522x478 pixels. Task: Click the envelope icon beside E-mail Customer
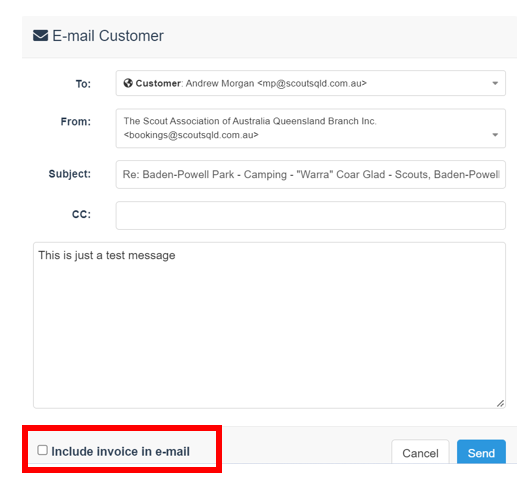click(x=40, y=36)
